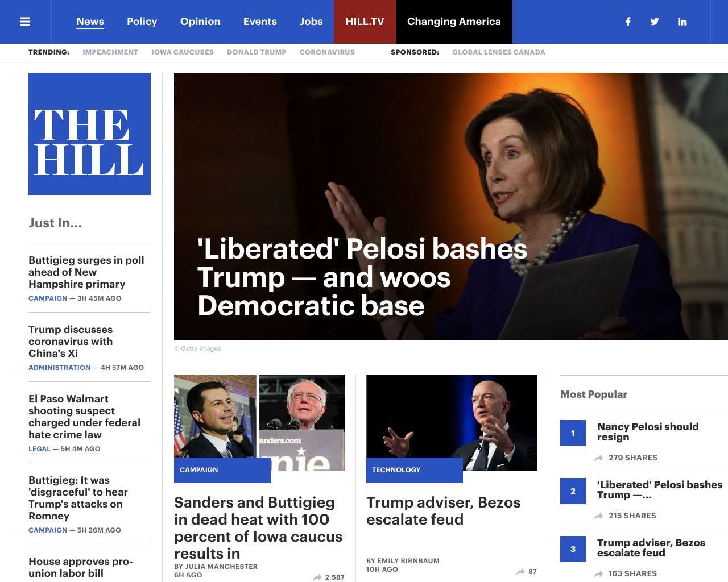Click share arrow next to 87 count
The width and height of the screenshot is (728, 582).
tap(520, 571)
